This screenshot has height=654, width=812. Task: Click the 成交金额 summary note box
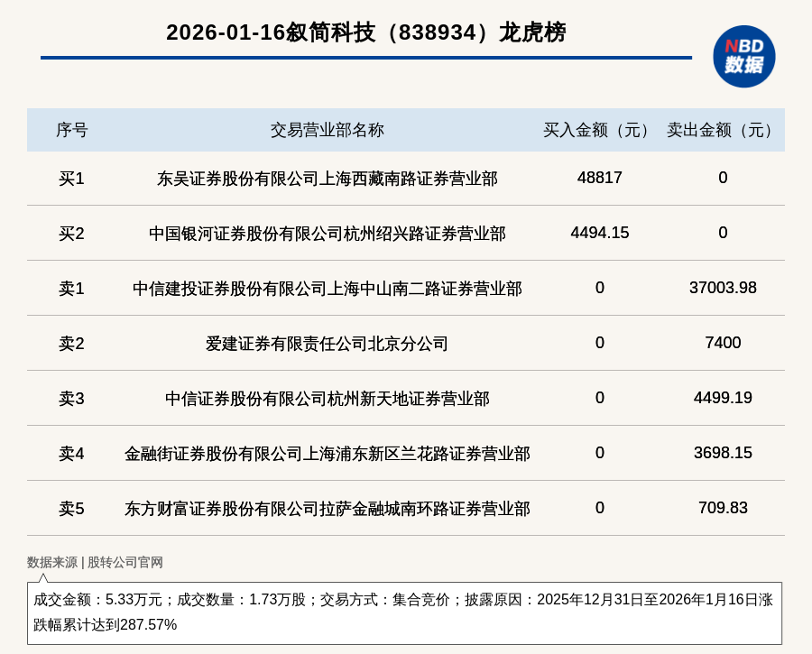point(404,613)
